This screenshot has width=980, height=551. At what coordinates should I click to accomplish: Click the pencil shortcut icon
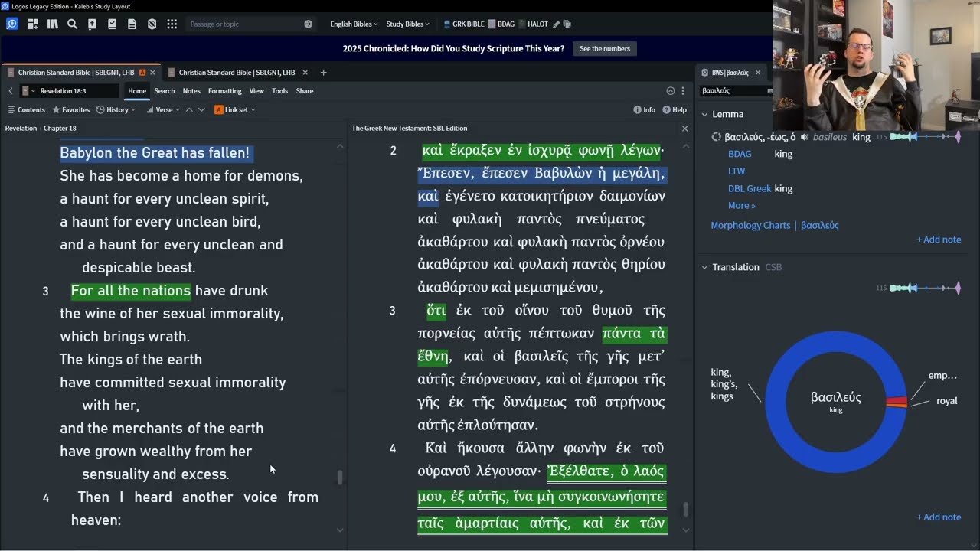pos(557,24)
